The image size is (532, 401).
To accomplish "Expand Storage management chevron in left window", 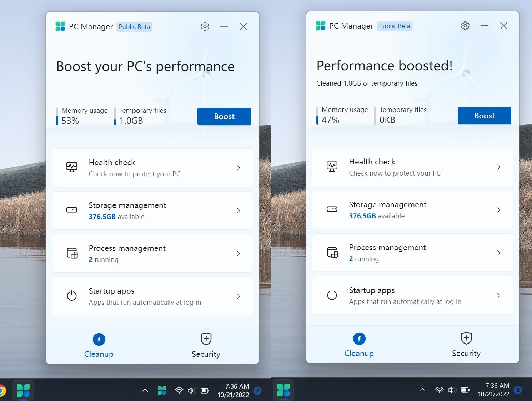I will point(239,210).
